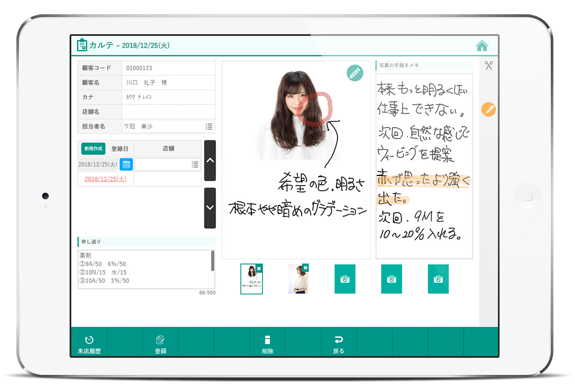The width and height of the screenshot is (575, 392).
Task: Open 来店履歴 visit history in bottom bar
Action: [x=89, y=344]
